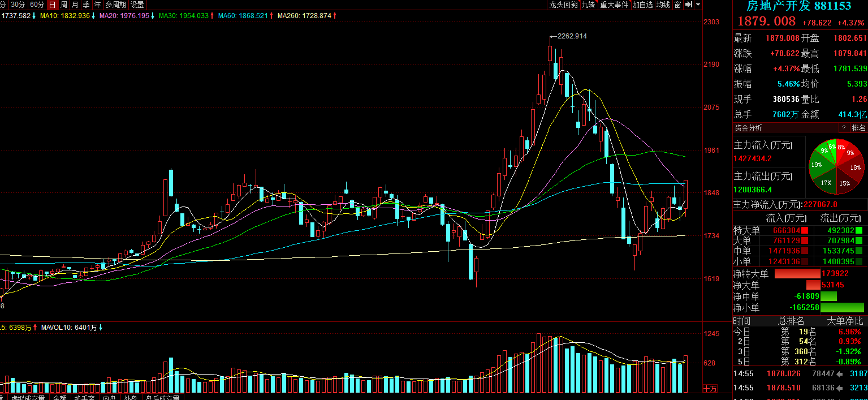868x400 pixels.
Task: Click the red 净特大单 net inflow bar
Action: click(x=797, y=274)
